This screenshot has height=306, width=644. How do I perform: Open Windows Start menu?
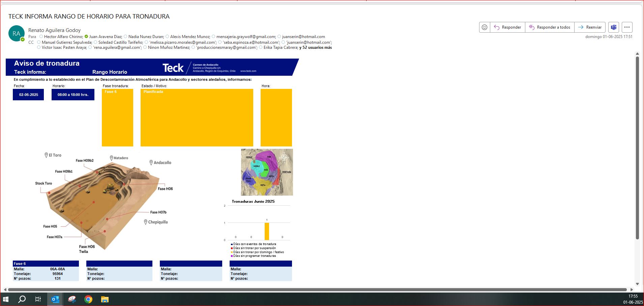click(x=6, y=299)
